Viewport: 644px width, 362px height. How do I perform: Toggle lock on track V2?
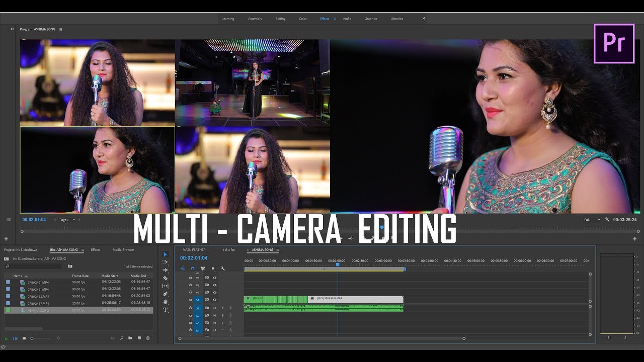click(191, 293)
